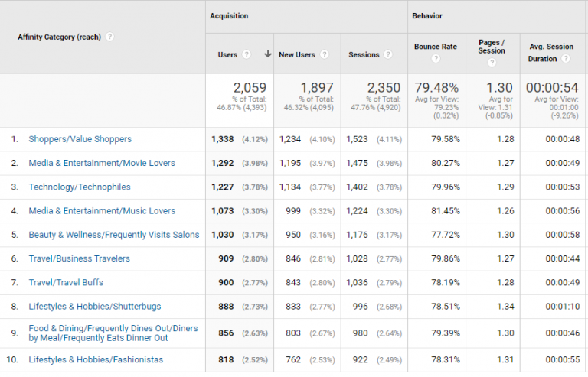Click the sort arrow in Users column
Image resolution: width=588 pixels, height=377 pixels.
[267, 55]
